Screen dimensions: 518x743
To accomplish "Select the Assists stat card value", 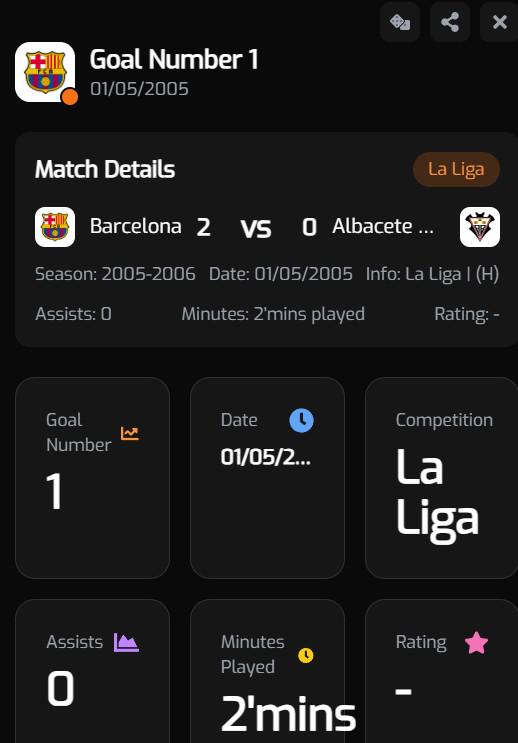I will point(61,689).
